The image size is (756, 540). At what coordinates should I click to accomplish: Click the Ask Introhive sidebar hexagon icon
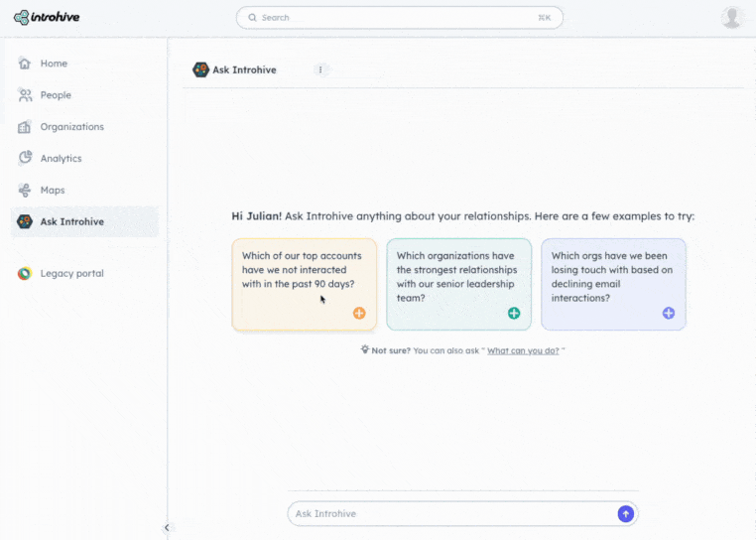pyautogui.click(x=25, y=221)
